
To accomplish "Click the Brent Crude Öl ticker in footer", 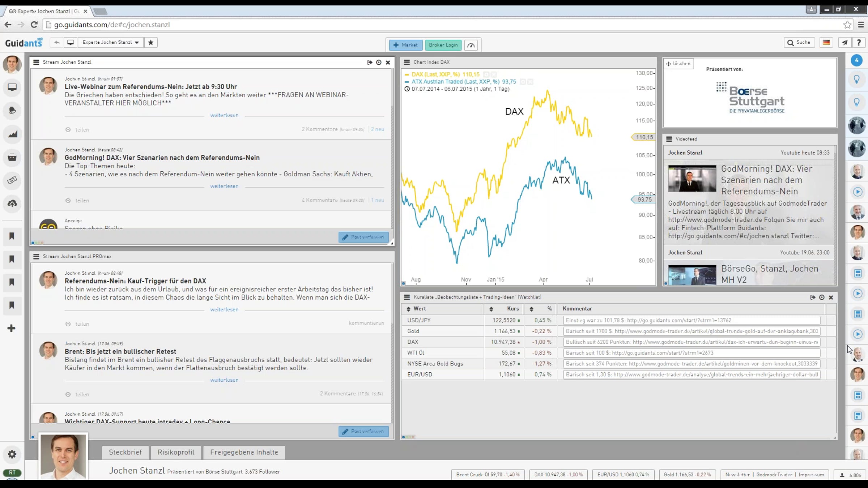I will click(488, 475).
